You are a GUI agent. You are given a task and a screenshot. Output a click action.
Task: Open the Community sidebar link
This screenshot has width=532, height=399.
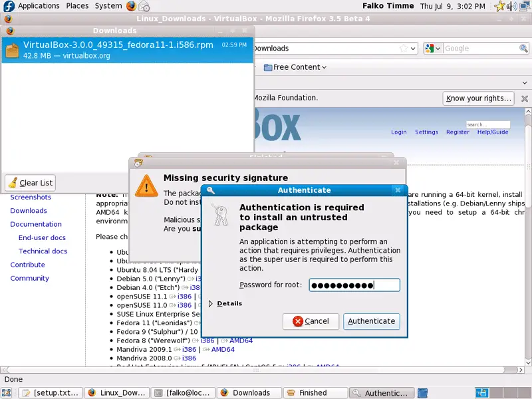tap(29, 279)
